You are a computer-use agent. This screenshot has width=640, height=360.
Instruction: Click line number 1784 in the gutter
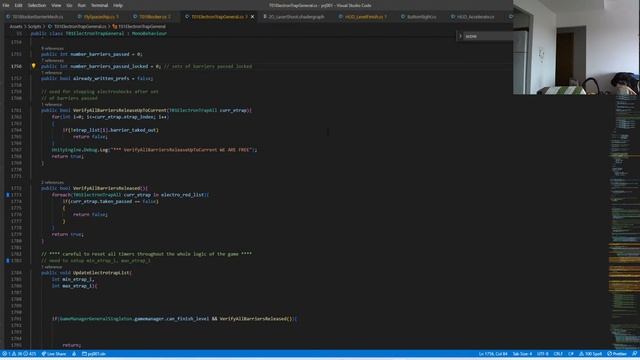(16, 273)
